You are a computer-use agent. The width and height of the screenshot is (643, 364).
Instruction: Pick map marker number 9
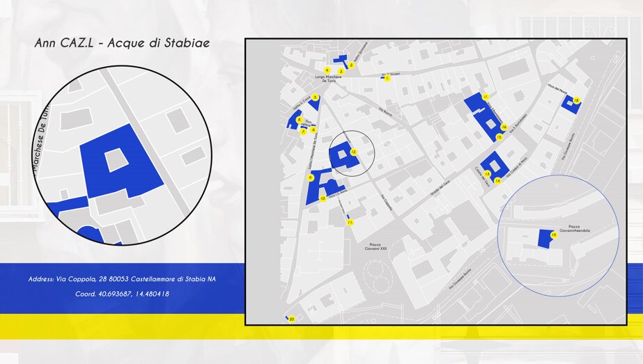[311, 177]
